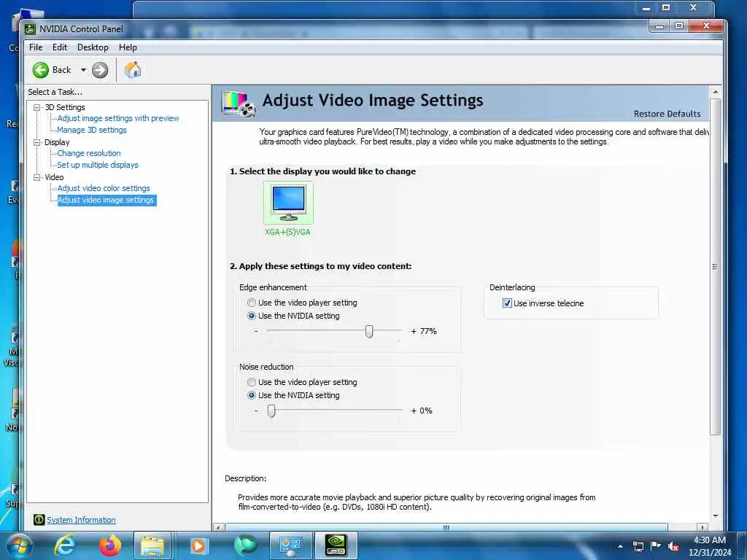Toggle Use inverse telecine checkbox
The width and height of the screenshot is (747, 560).
tap(507, 303)
